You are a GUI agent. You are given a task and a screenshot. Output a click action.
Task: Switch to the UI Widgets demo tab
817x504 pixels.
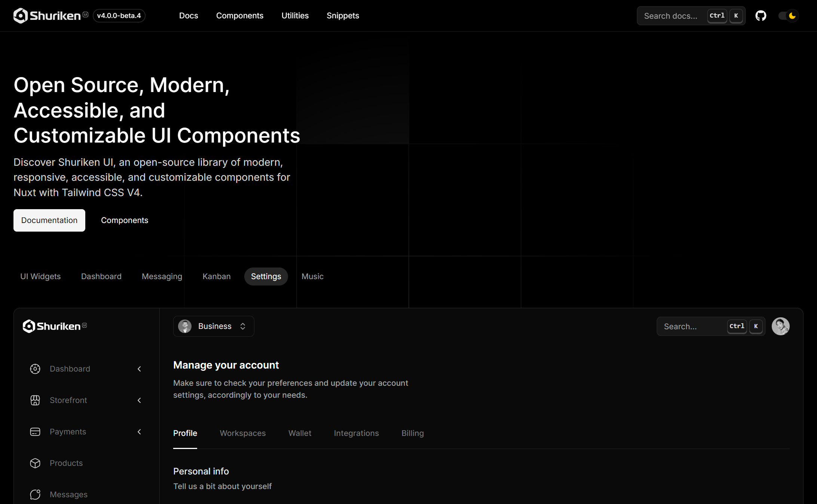pos(40,277)
